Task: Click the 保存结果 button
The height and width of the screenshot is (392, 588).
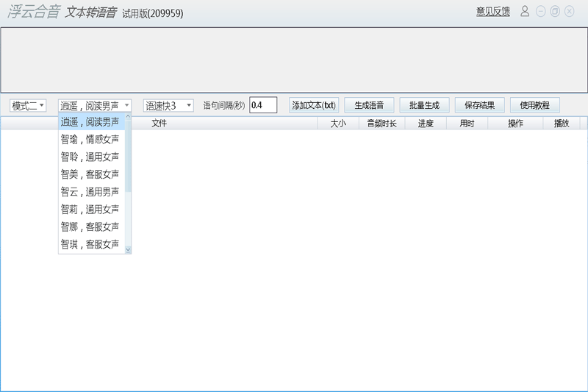Action: [x=480, y=105]
